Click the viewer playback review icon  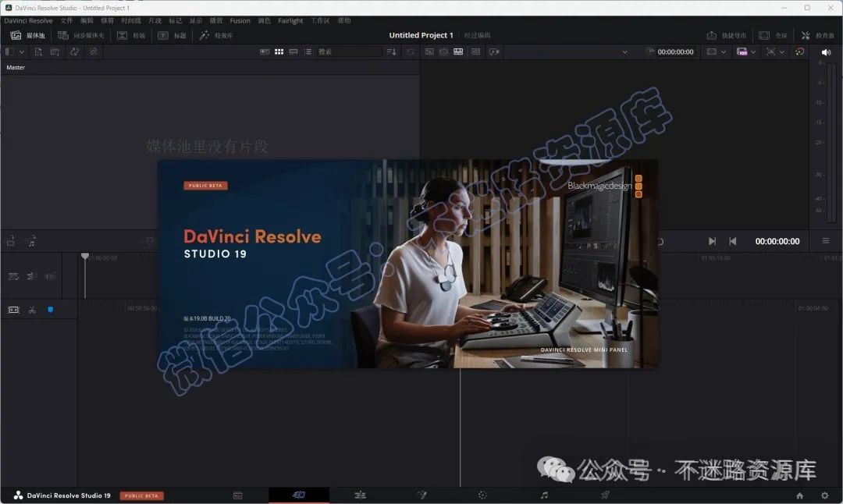494,51
